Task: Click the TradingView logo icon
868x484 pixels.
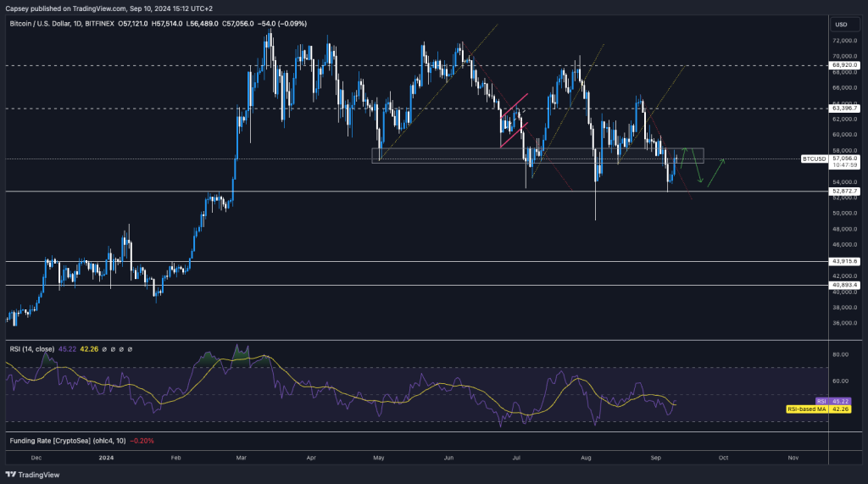Action: (12, 476)
